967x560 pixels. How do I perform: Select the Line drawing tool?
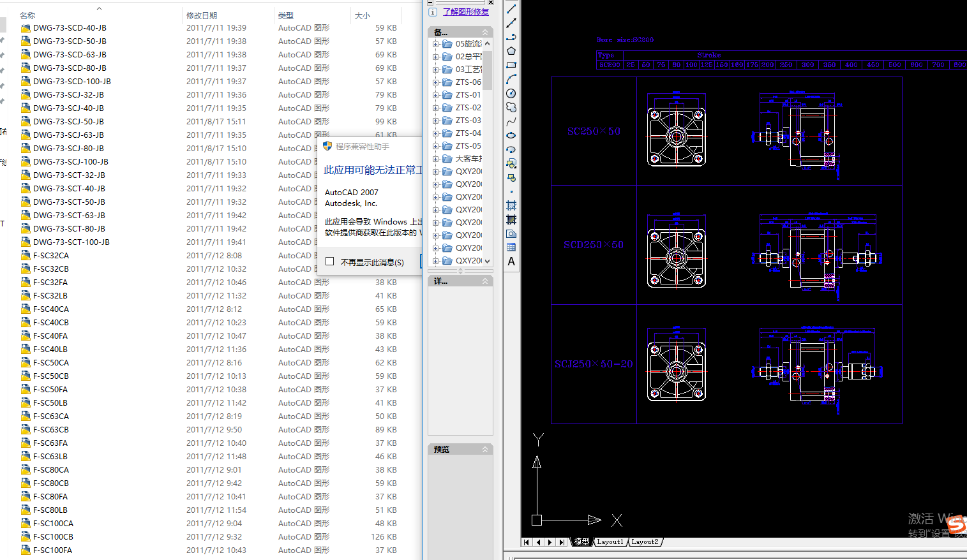511,9
